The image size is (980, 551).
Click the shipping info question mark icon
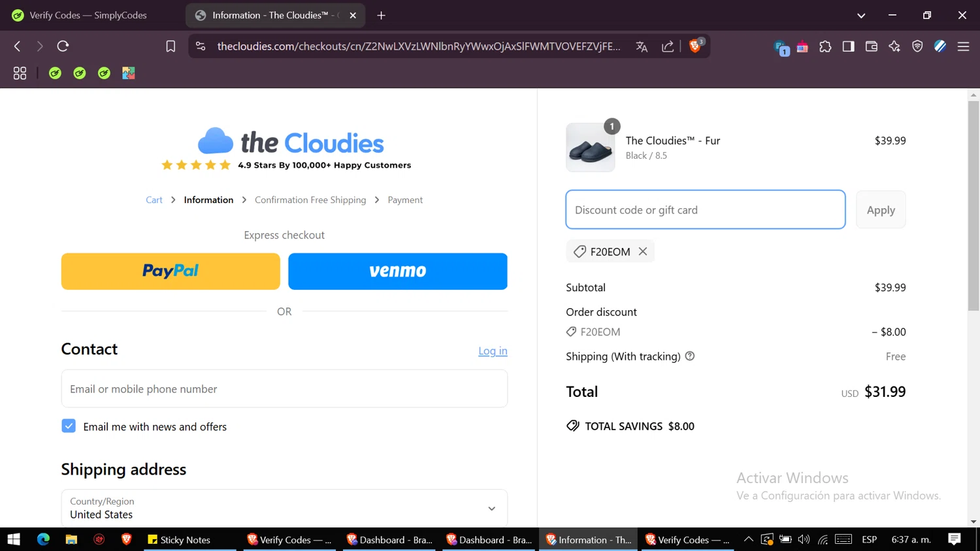(690, 356)
